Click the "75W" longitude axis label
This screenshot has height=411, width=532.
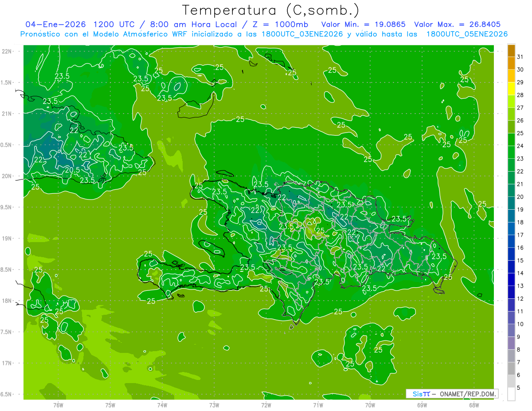(110, 405)
